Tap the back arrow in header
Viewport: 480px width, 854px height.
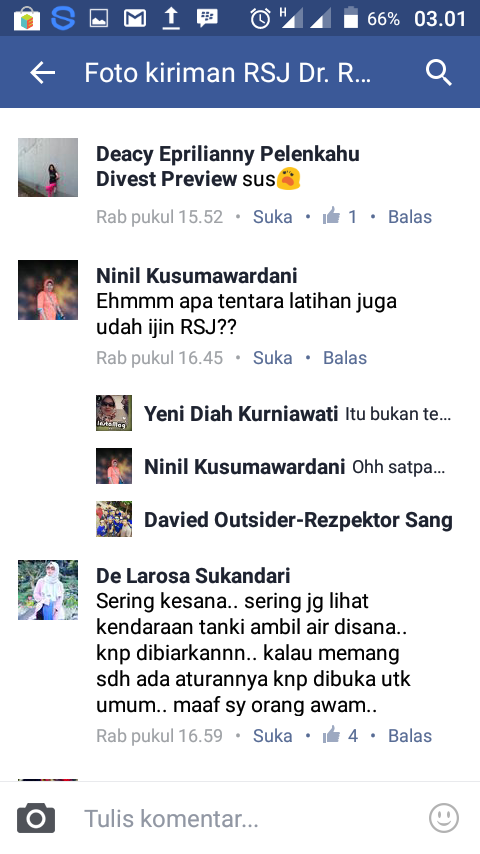(x=42, y=72)
